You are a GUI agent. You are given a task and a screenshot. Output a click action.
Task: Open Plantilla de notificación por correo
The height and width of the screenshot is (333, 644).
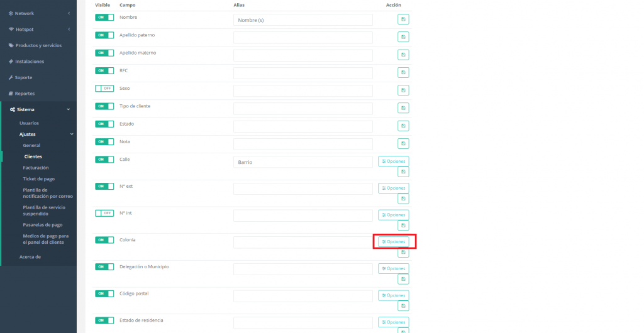(x=48, y=193)
